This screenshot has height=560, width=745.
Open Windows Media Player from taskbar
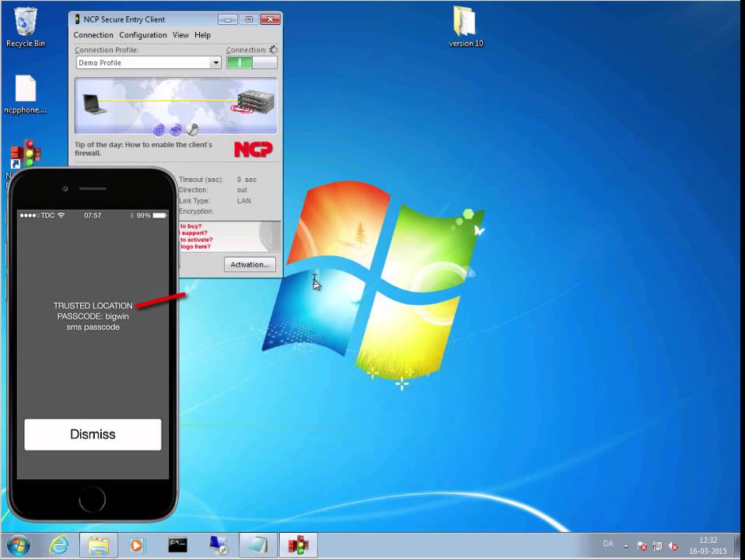(137, 545)
